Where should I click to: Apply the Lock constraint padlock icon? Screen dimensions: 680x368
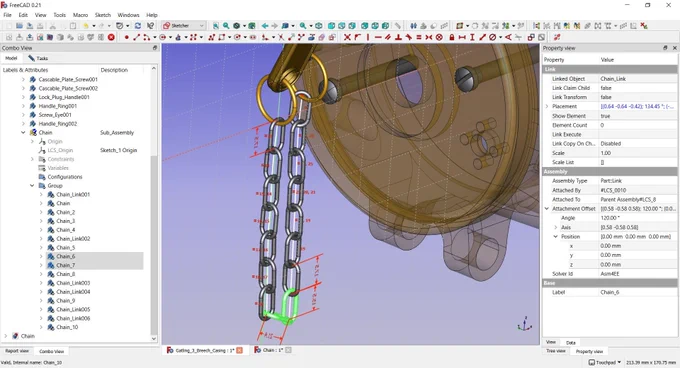451,37
